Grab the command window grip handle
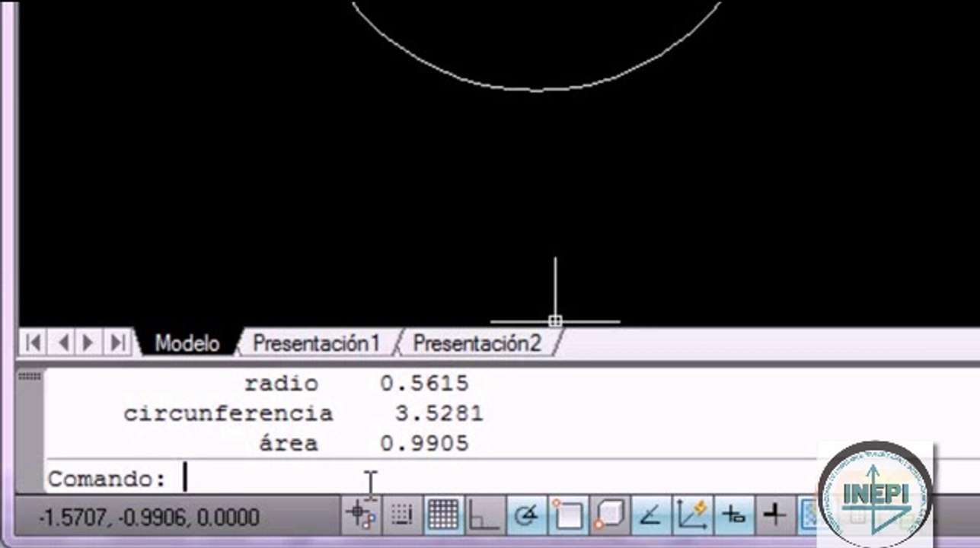The width and height of the screenshot is (980, 548). click(x=30, y=377)
